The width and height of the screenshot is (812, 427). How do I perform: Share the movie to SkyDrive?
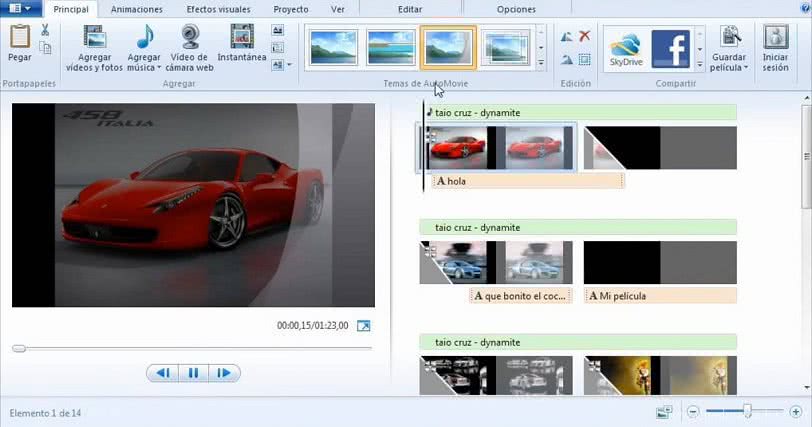point(625,47)
